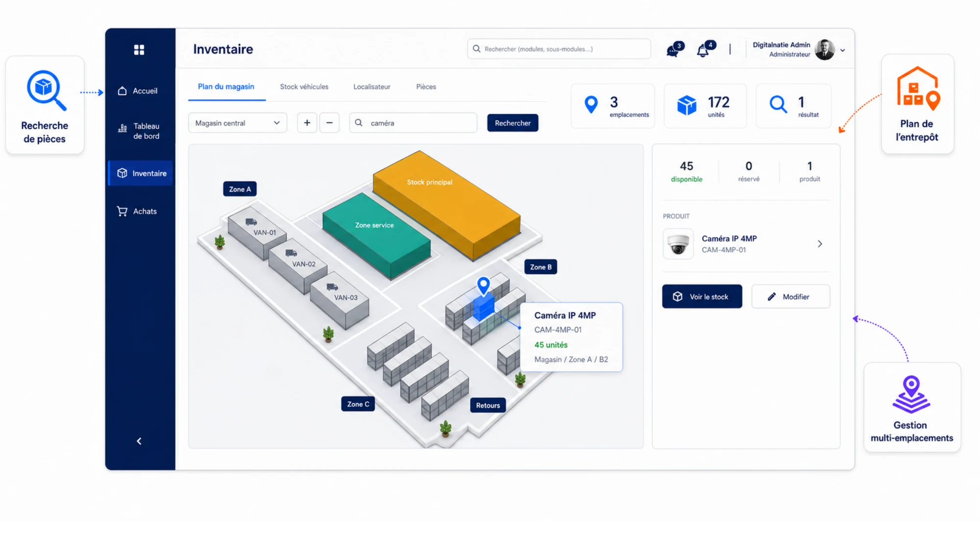Viewport: 980px width, 551px height.
Task: Switch to the Pièces tab
Action: 426,87
